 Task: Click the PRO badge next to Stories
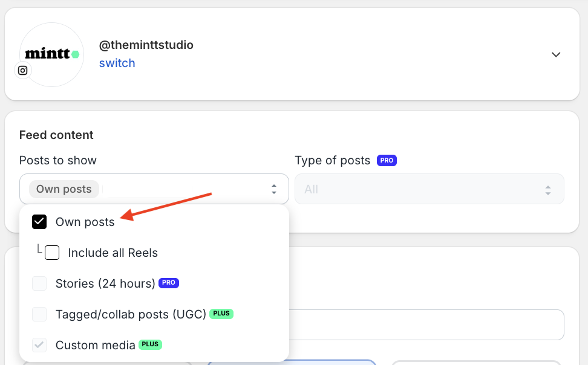[169, 283]
